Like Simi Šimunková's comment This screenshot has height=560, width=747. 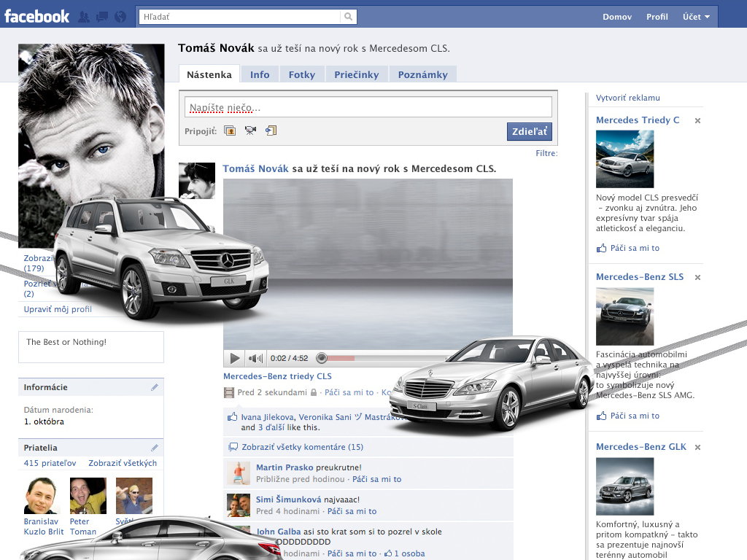[352, 511]
